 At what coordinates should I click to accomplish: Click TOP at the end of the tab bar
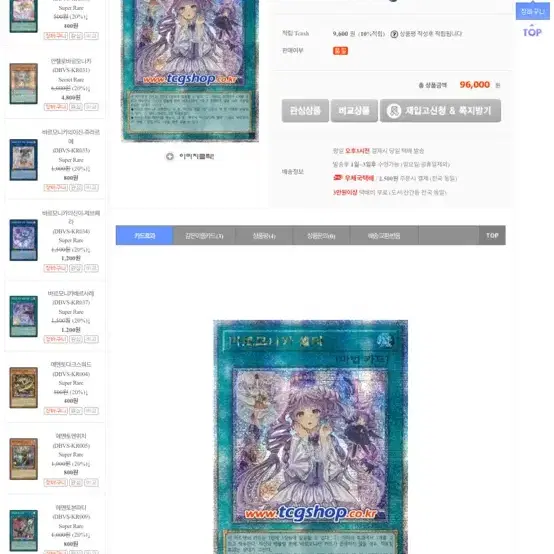(492, 235)
